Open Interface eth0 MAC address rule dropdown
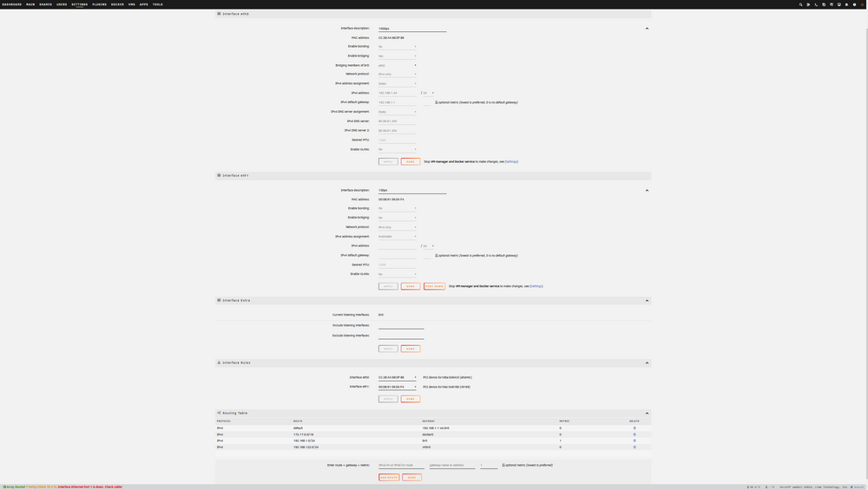Screen dimensions: 868x490 (x=397, y=378)
